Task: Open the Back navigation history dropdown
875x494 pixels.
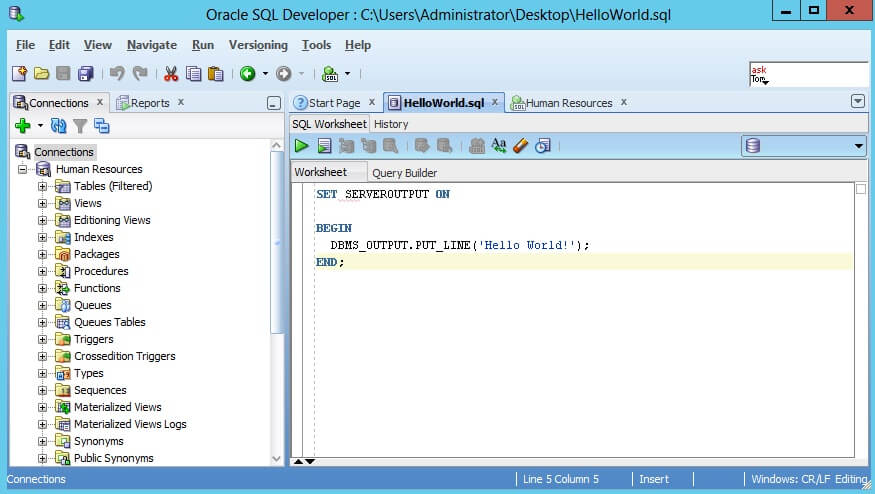Action: click(x=265, y=73)
